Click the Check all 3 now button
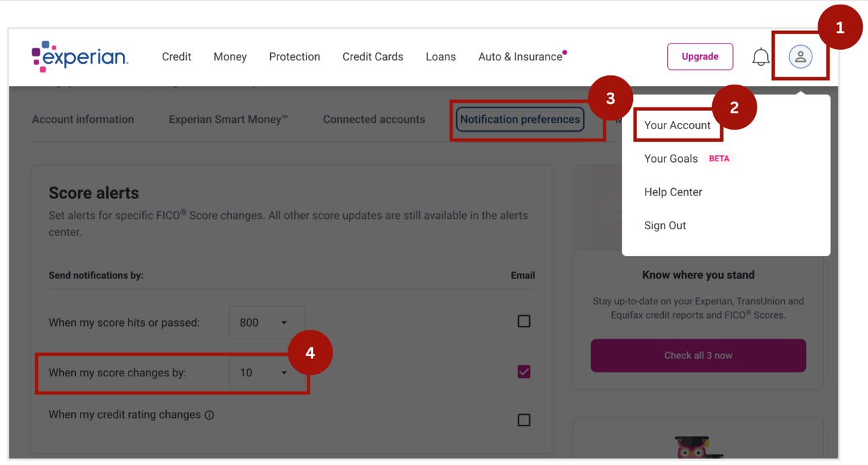This screenshot has height=465, width=868. pyautogui.click(x=699, y=355)
